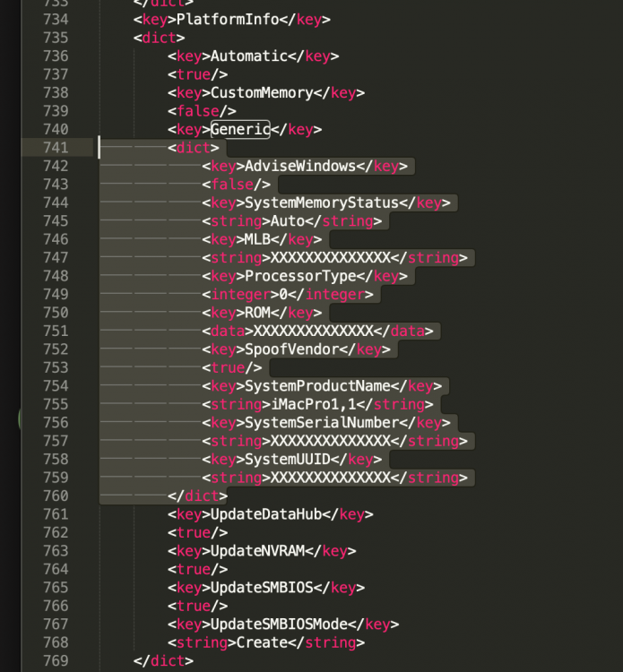Click the UpdateSMBIOSMode key text
The width and height of the screenshot is (623, 672).
[x=279, y=625]
